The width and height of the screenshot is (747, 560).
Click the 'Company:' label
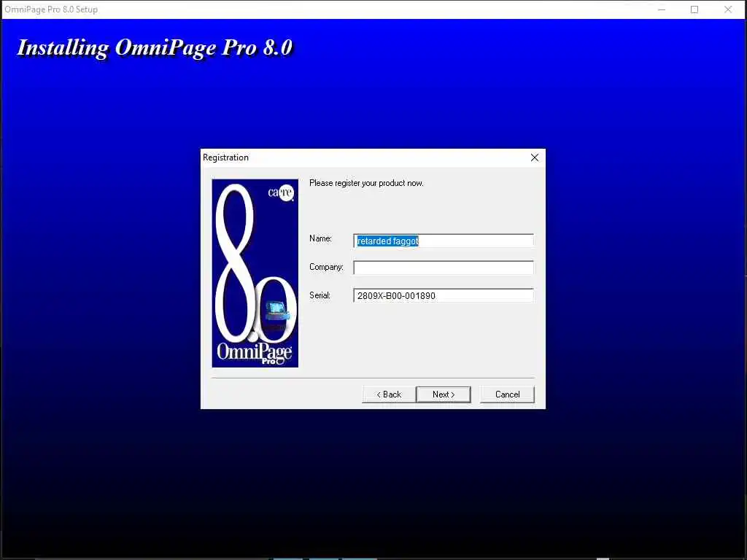click(x=326, y=267)
